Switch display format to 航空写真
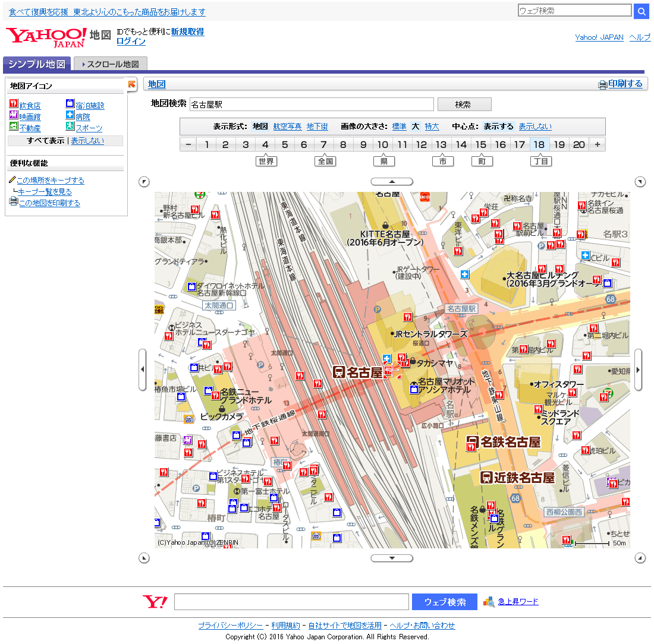The height and width of the screenshot is (644, 654). tap(287, 127)
